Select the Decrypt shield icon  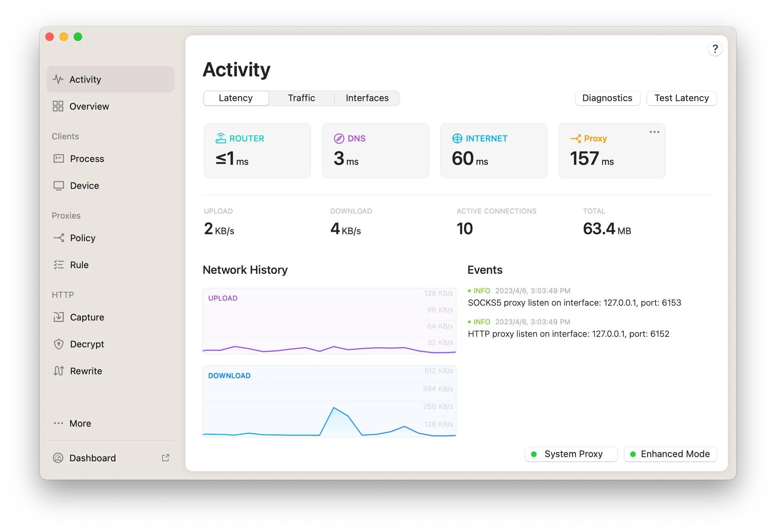click(x=59, y=344)
